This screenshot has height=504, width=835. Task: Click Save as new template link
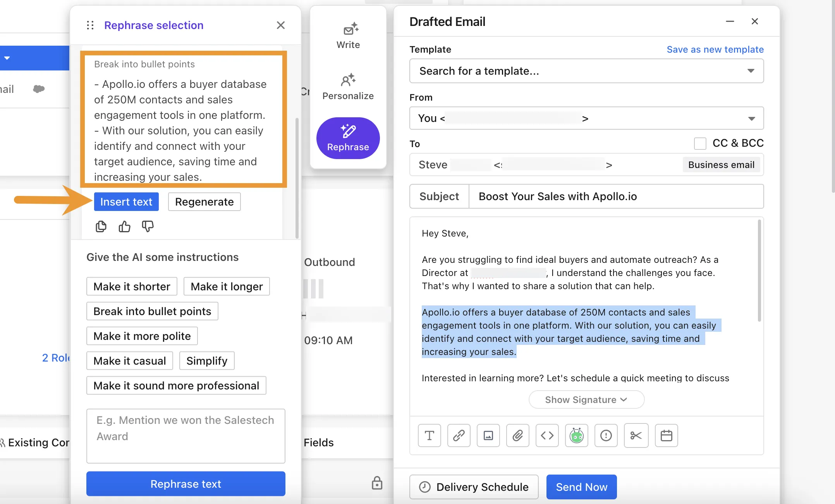(x=715, y=50)
